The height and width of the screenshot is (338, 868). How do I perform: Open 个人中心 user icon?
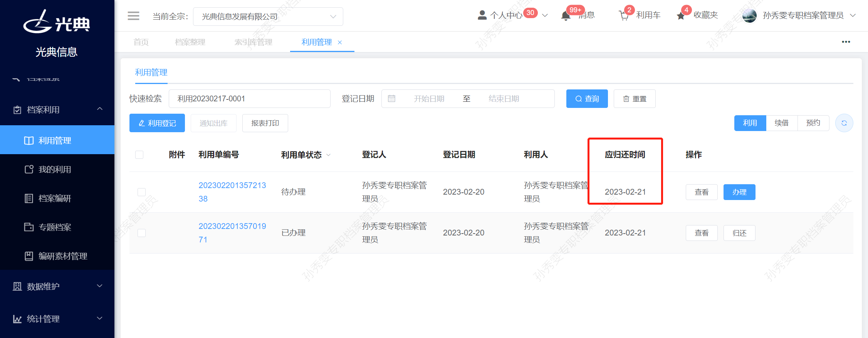482,15
